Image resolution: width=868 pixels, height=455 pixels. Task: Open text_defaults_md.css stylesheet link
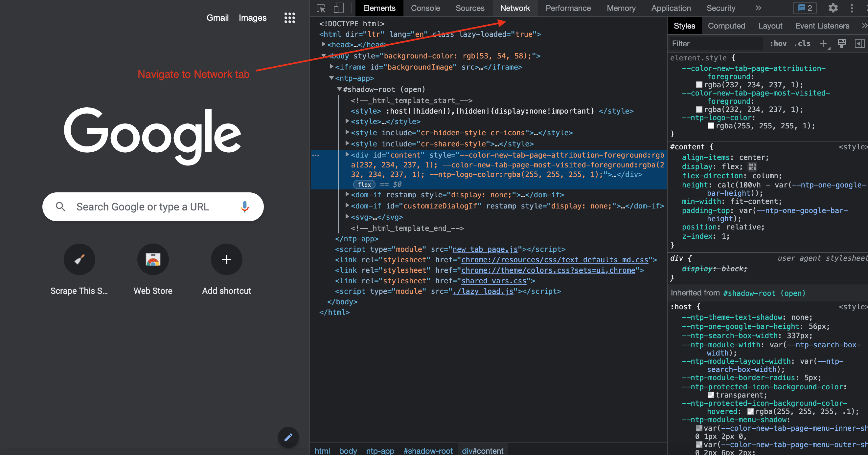click(555, 260)
